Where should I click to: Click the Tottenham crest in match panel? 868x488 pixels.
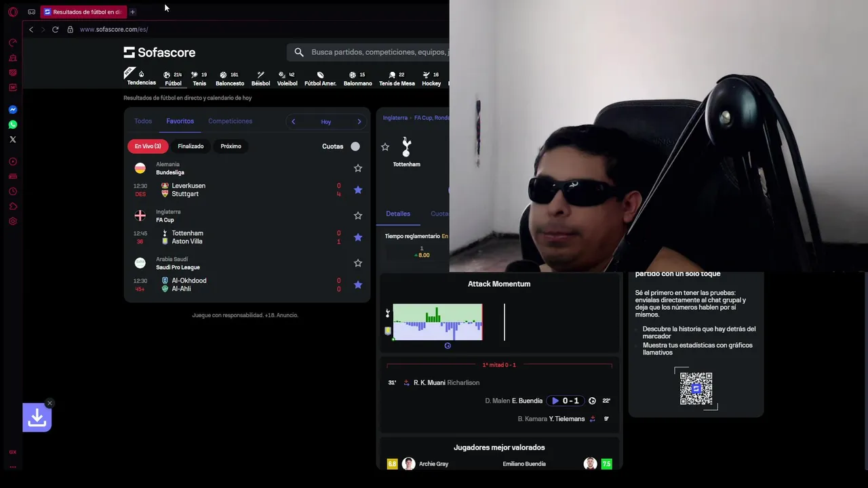pyautogui.click(x=406, y=147)
